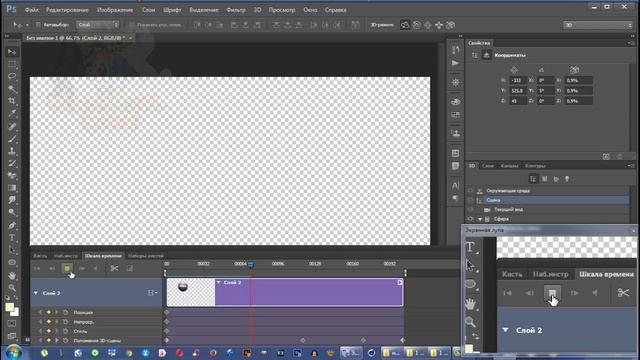Toggle visibility eye of Окружающая среда

(470, 191)
